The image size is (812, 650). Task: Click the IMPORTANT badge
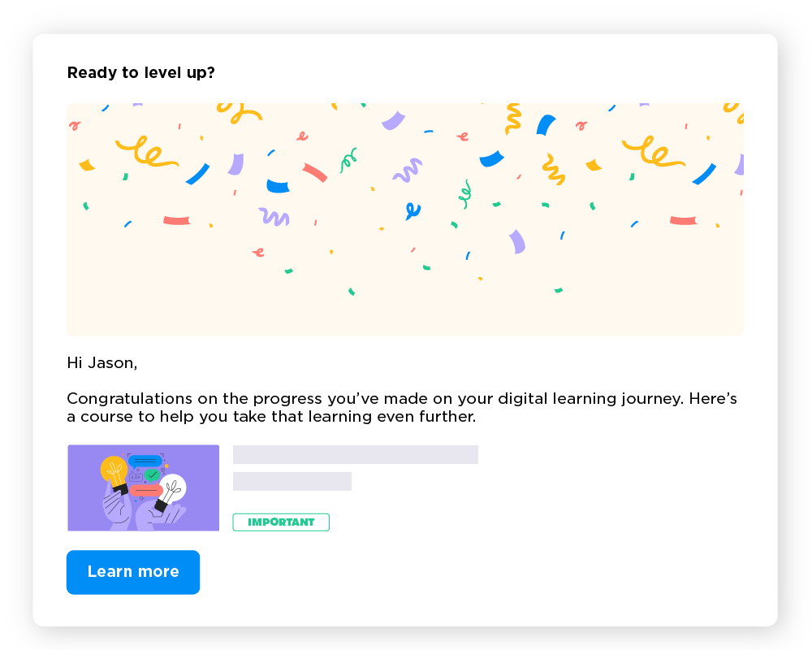click(x=281, y=522)
